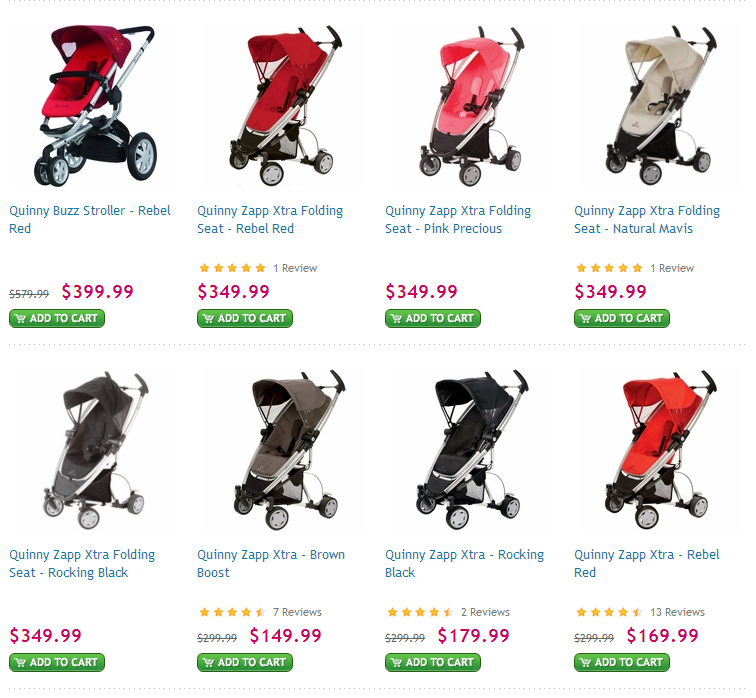
Task: Add Quinny Zapp Xtra Brown Boost to cart
Action: tap(245, 662)
